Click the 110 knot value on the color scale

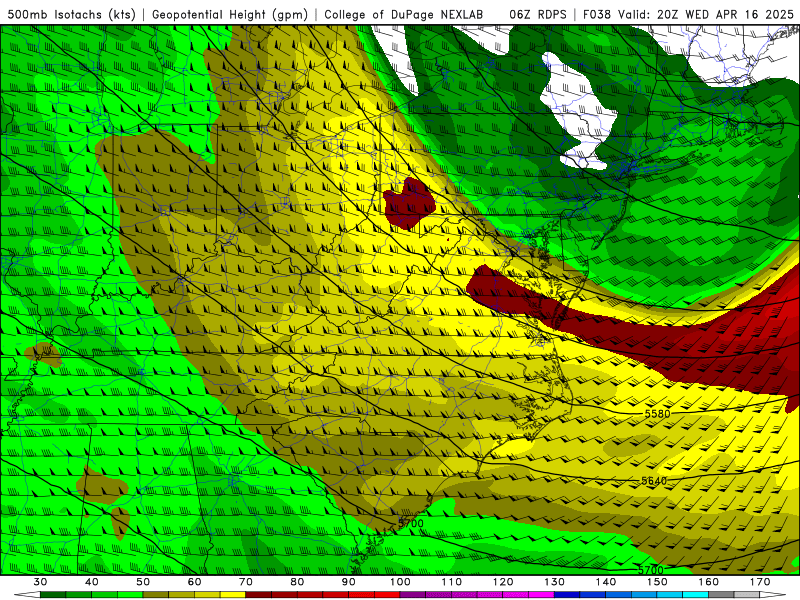point(452,582)
